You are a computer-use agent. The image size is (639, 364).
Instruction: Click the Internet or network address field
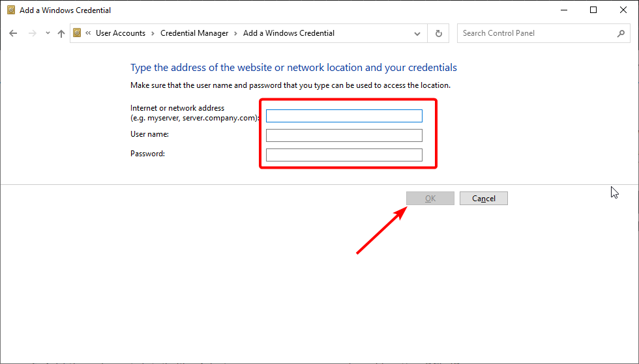pos(344,116)
